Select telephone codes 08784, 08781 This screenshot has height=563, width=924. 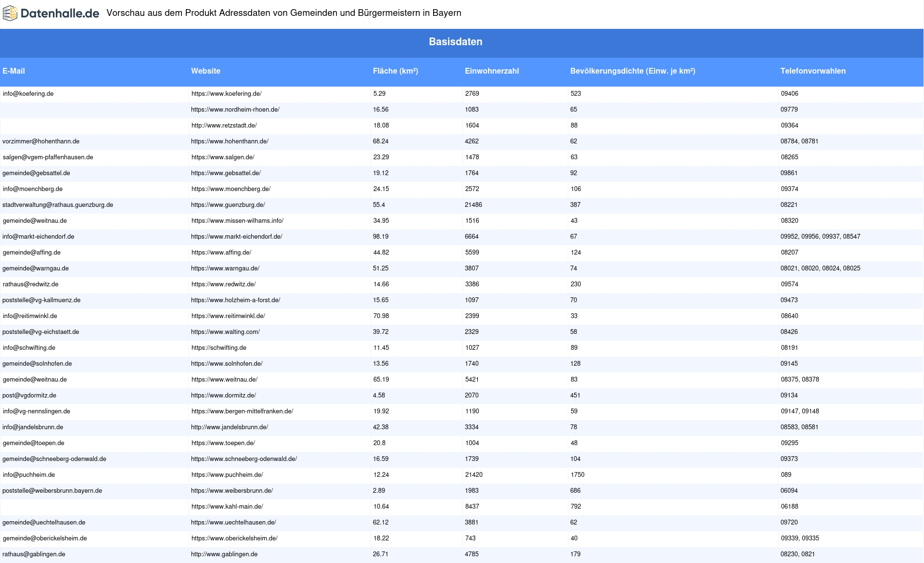pos(799,141)
